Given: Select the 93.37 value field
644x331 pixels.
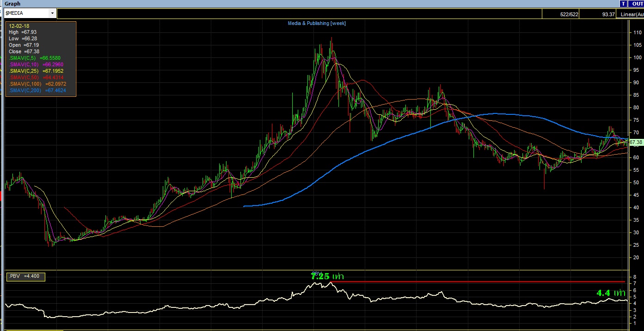Looking at the screenshot, I should pos(598,14).
